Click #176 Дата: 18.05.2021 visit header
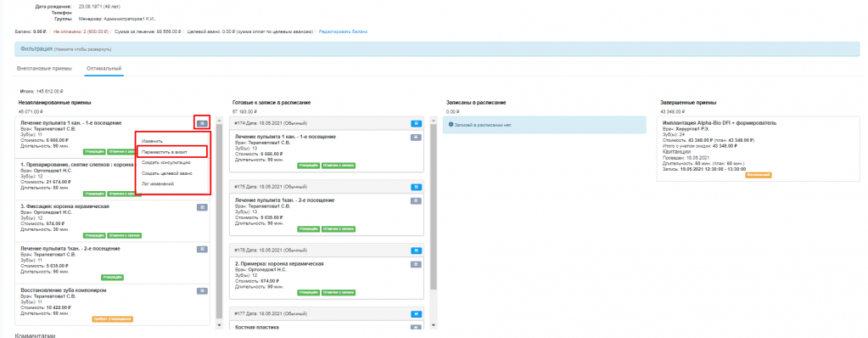Screen dimensions: 868x338 [x=272, y=251]
